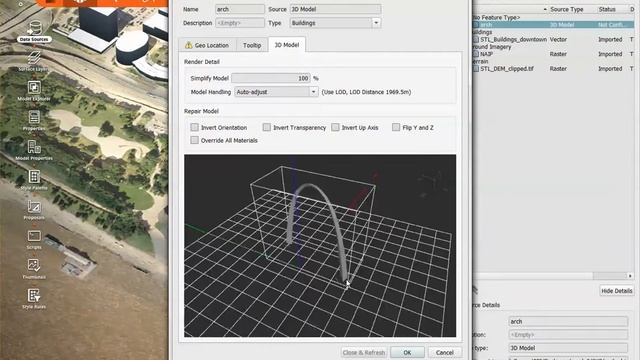Open the Model Handling Auto-adjust dropdown
The height and width of the screenshot is (360, 640).
[276, 92]
